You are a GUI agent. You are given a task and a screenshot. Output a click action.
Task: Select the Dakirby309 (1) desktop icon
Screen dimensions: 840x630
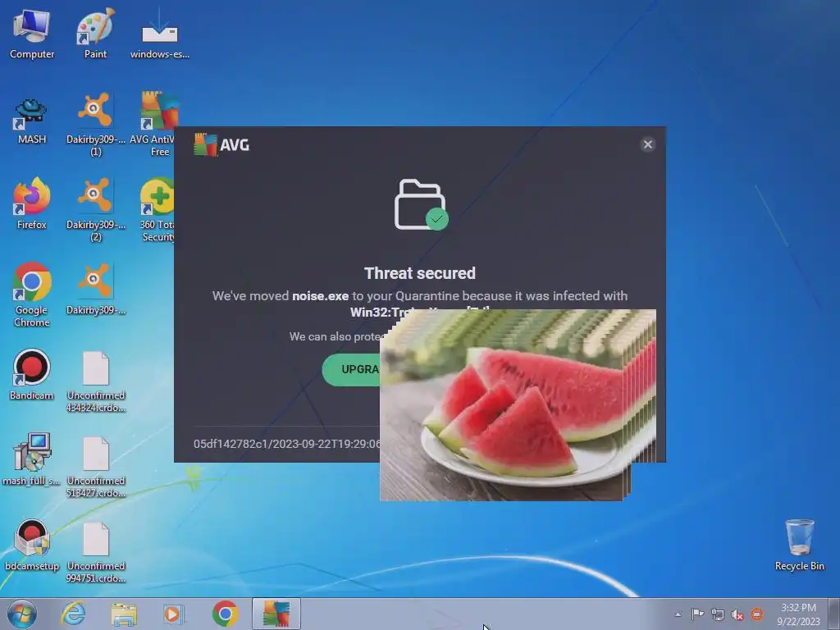[x=95, y=123]
